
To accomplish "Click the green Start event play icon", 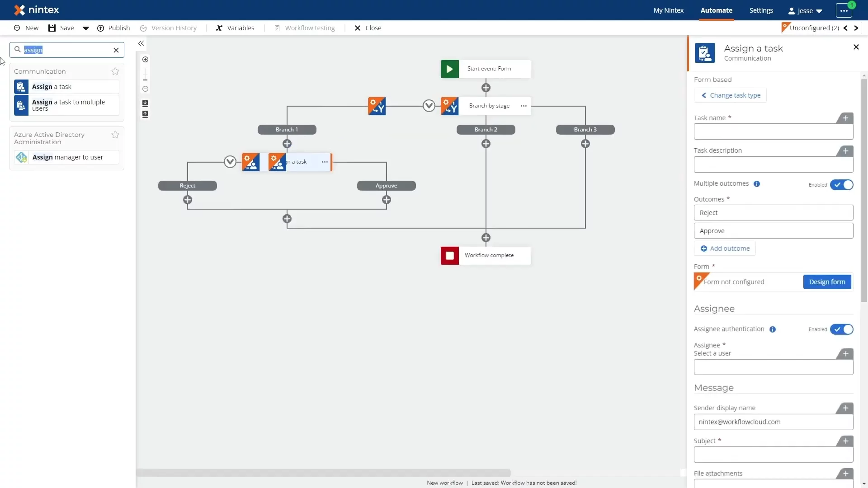I will 449,69.
